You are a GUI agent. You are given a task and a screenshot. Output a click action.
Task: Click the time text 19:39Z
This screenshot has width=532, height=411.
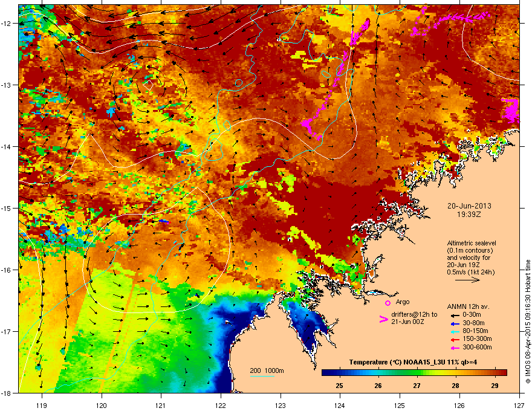coord(469,215)
